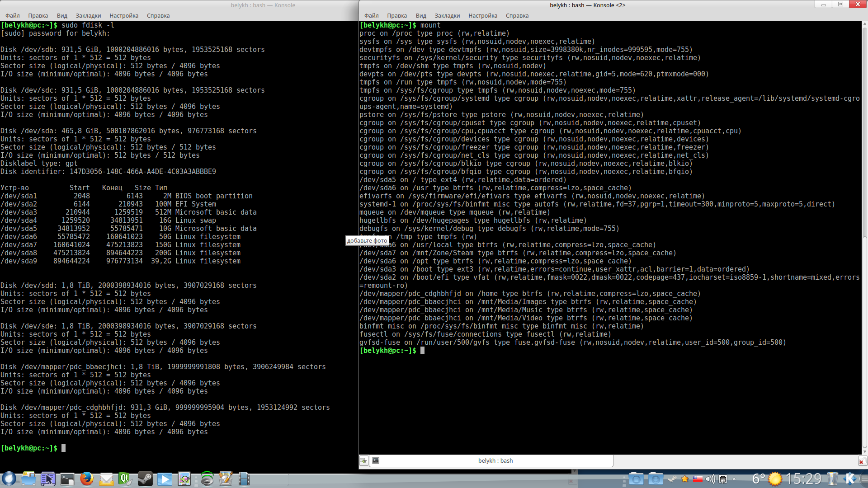Launch Qt Linguist icon in taskbar

pos(125,479)
